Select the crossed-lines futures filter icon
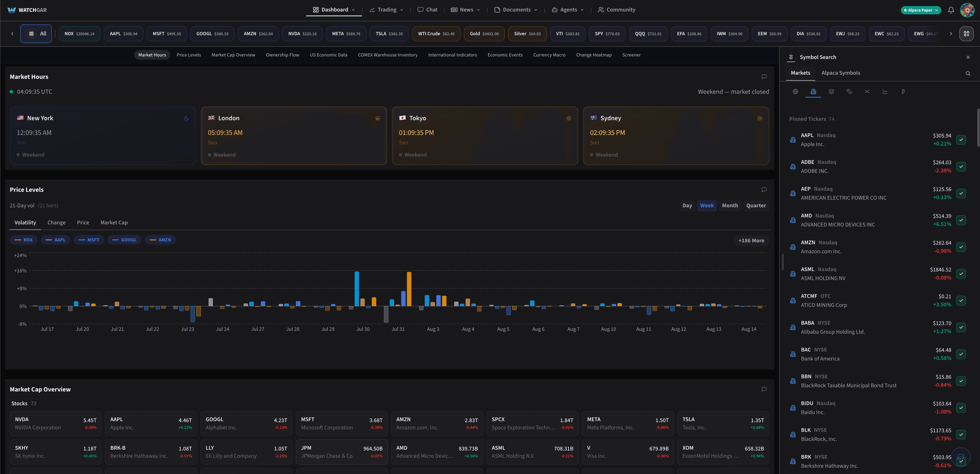Image resolution: width=980 pixels, height=474 pixels. click(867, 92)
